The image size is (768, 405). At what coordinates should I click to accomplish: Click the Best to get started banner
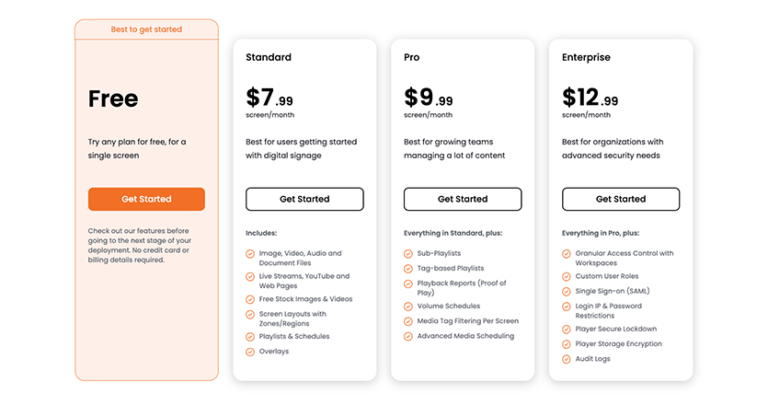146,30
